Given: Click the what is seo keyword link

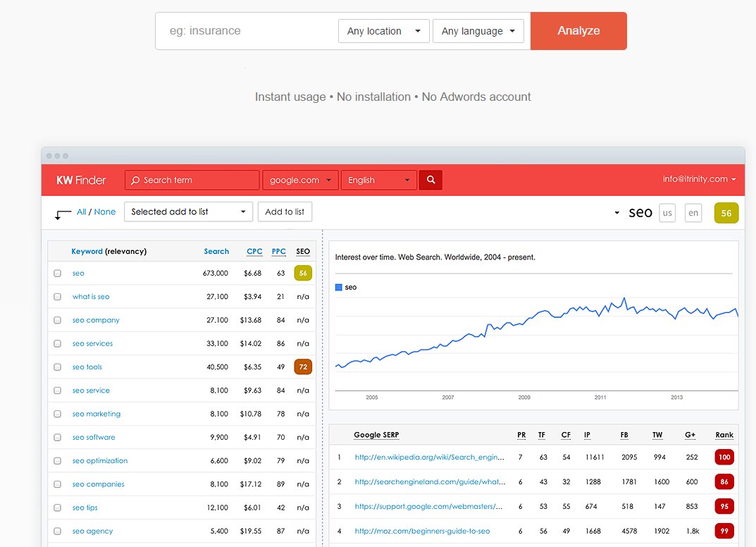Looking at the screenshot, I should 91,297.
